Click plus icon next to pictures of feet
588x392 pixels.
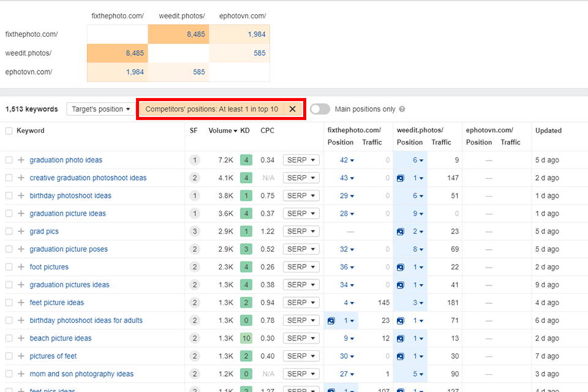21,356
